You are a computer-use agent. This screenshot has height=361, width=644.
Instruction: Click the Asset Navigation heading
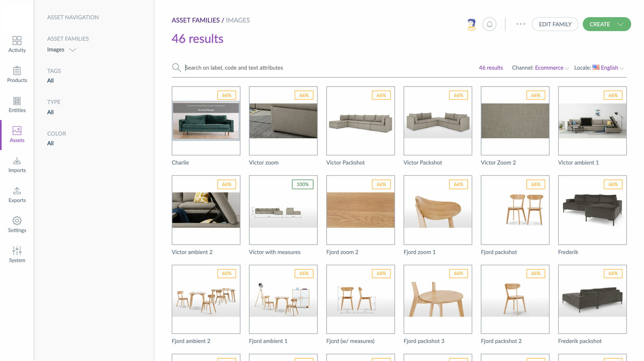click(73, 18)
